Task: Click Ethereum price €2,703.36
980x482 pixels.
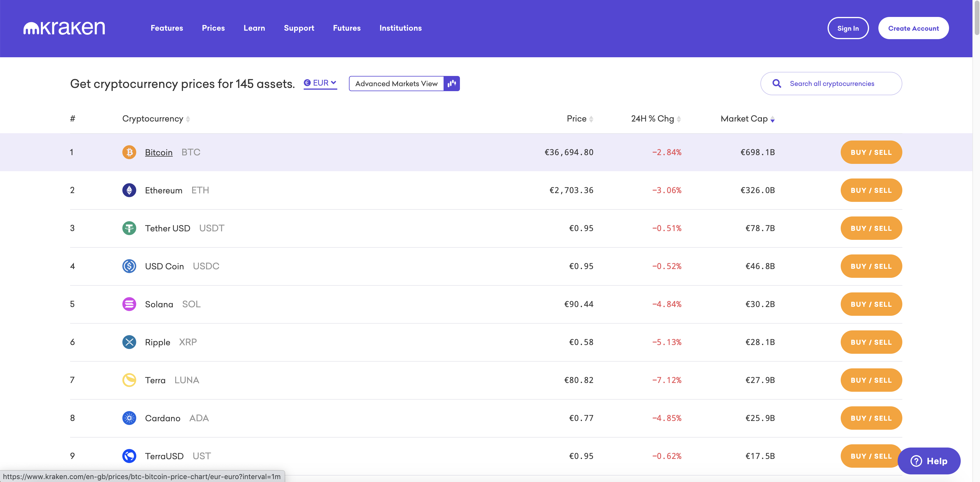Action: click(571, 190)
